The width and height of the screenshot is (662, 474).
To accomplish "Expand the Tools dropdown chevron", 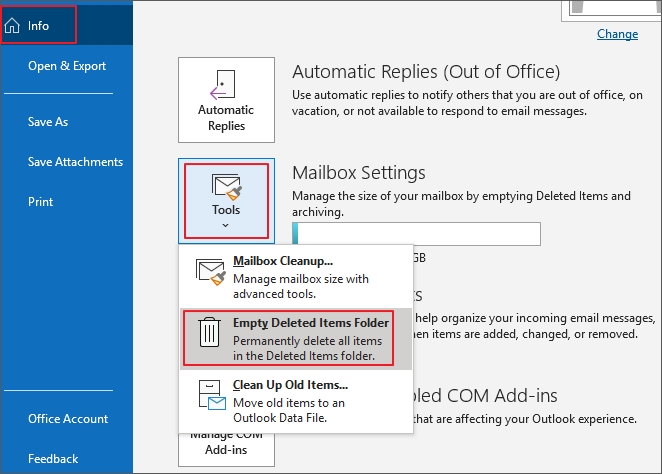I will tap(226, 225).
